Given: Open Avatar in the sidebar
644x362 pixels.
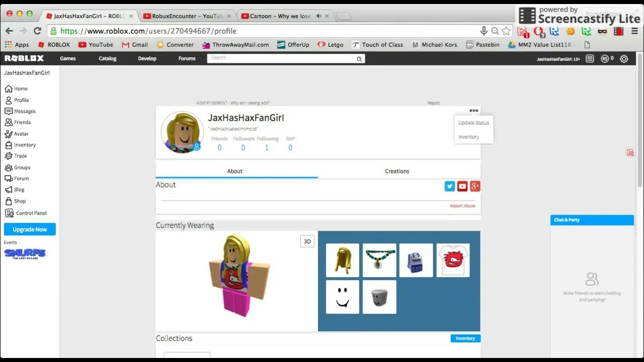Looking at the screenshot, I should click(x=17, y=134).
